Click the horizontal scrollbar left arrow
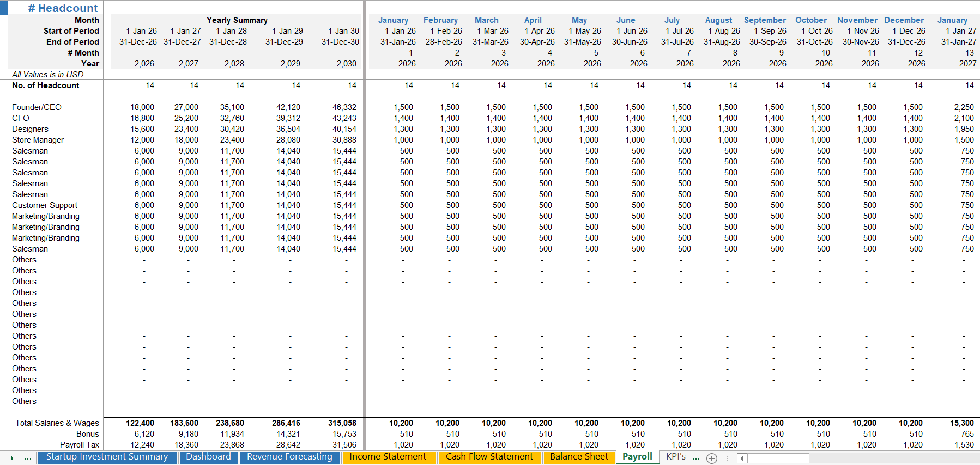980x465 pixels. pyautogui.click(x=742, y=458)
